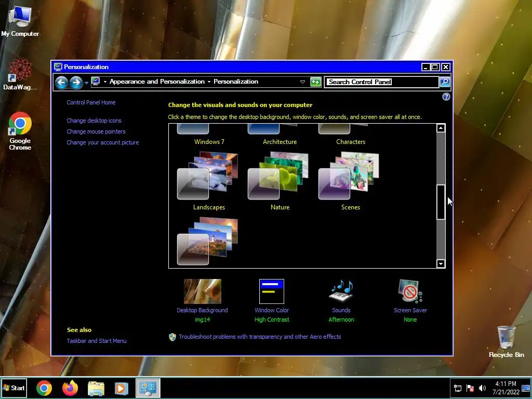
Task: Open Screen Saver settings icon
Action: (x=410, y=291)
